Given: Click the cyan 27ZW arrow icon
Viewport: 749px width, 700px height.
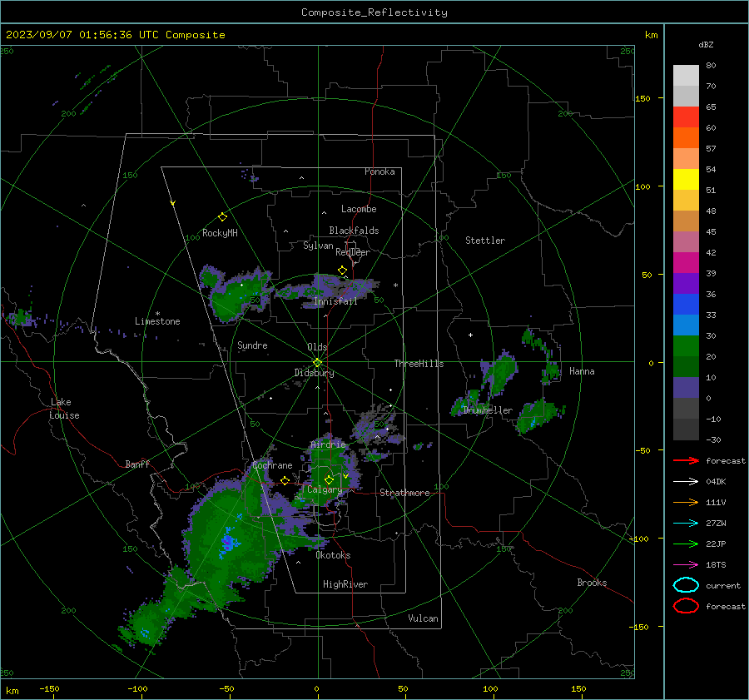Looking at the screenshot, I should point(686,524).
